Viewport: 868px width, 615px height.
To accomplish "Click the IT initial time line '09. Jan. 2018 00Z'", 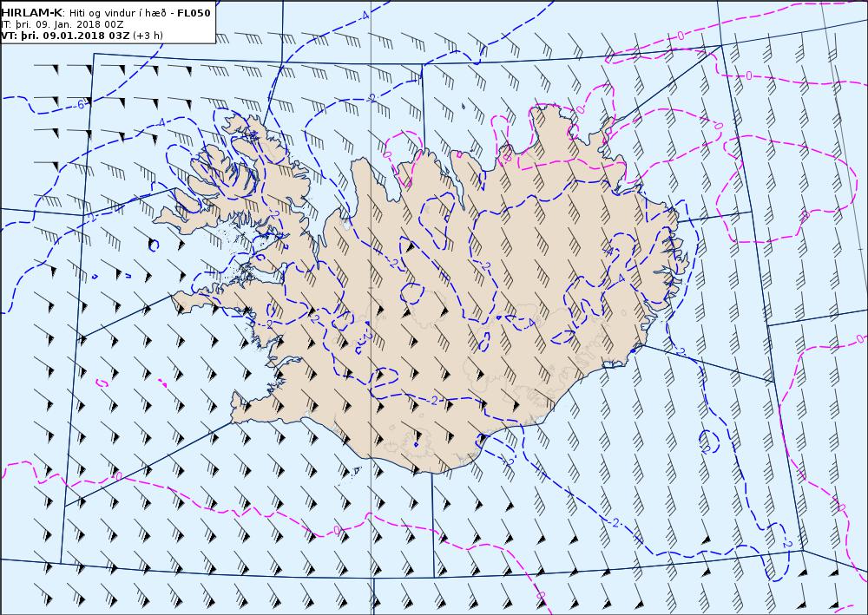I will (81, 24).
